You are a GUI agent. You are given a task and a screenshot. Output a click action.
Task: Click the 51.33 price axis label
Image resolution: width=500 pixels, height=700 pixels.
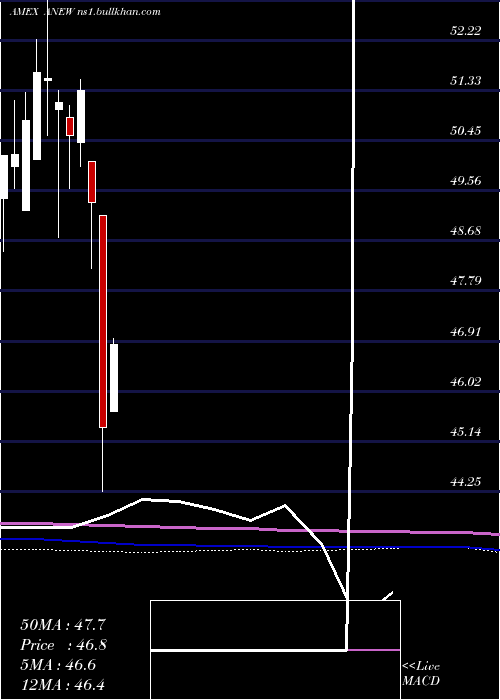[466, 80]
